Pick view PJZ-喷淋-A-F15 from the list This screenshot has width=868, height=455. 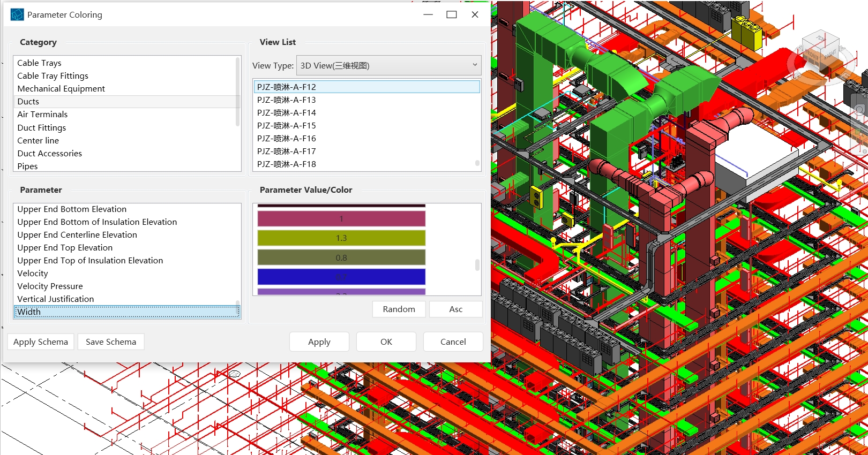[x=287, y=126]
